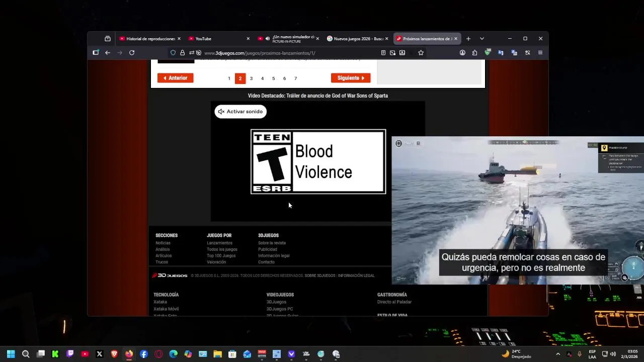Image resolution: width=644 pixels, height=362 pixels.
Task: Open Microsoft Edge from the taskbar
Action: pos(174,354)
